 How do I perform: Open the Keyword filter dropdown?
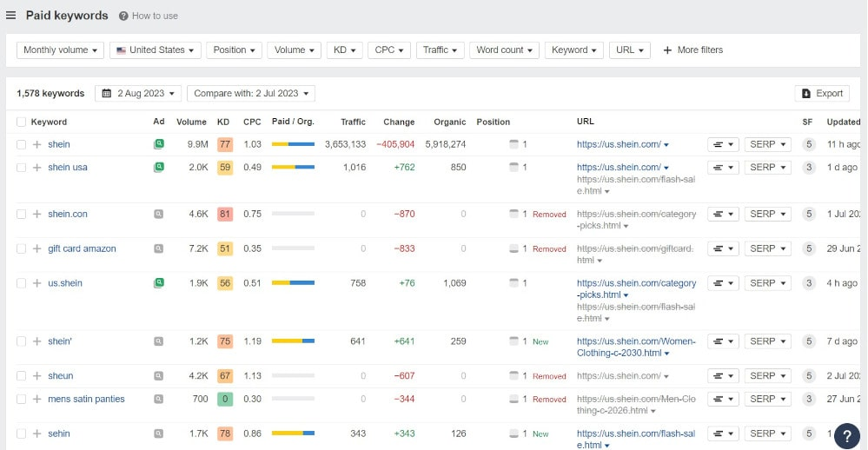click(574, 50)
